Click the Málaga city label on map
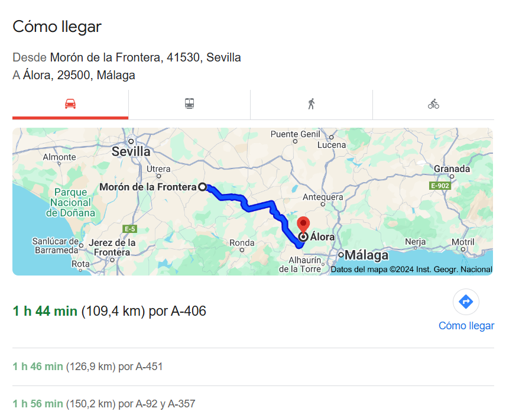The height and width of the screenshot is (418, 532). 366,255
